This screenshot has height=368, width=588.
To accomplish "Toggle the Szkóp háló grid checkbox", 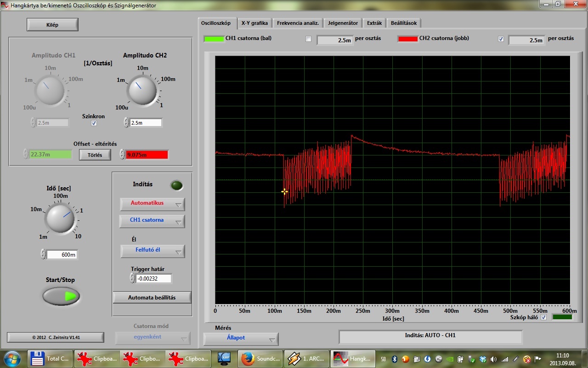I will 544,317.
